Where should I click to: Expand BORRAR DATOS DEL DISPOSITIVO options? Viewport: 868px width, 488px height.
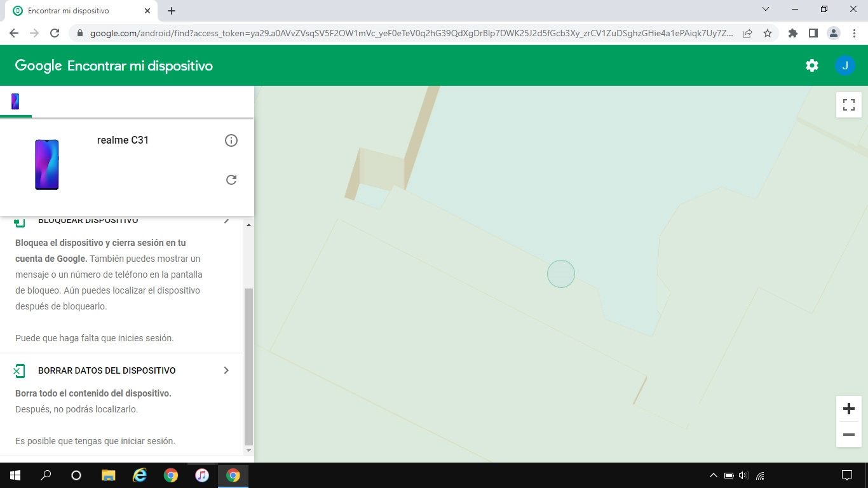(227, 370)
